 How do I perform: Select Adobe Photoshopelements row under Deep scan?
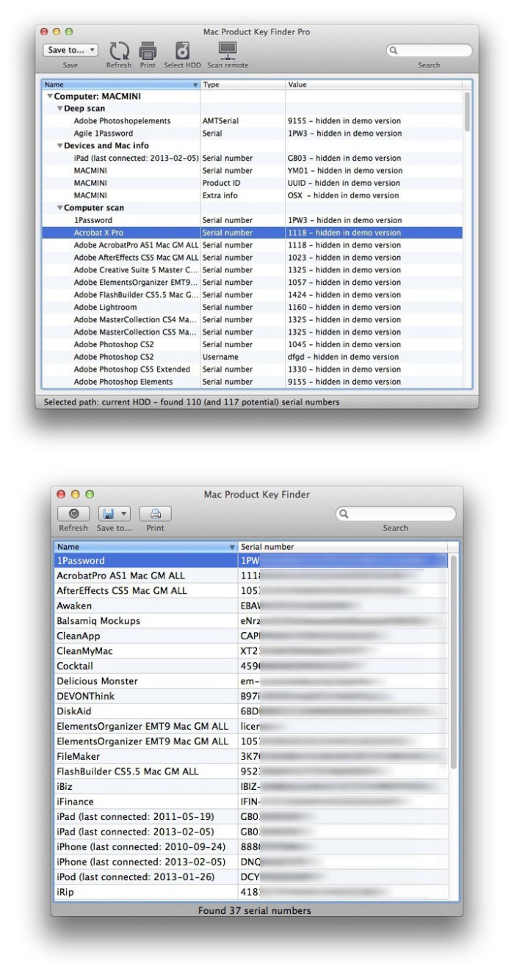point(253,121)
